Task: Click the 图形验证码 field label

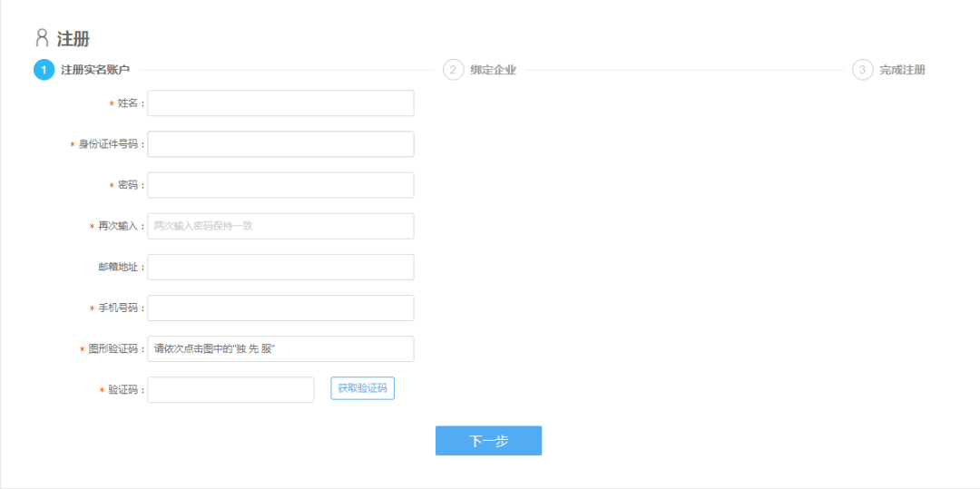Action: [113, 349]
